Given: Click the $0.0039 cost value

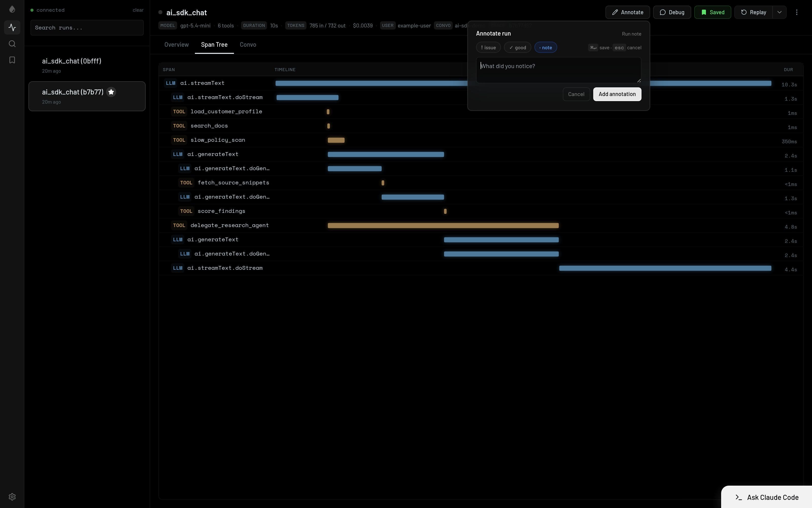Looking at the screenshot, I should tap(363, 26).
